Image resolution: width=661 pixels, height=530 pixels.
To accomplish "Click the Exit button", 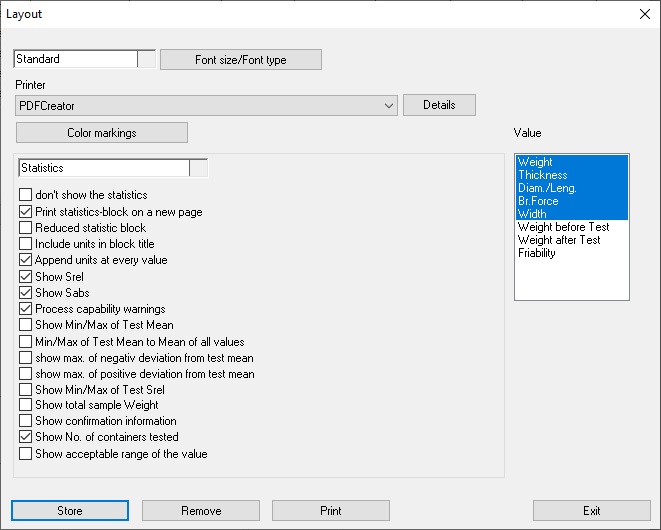I will tap(591, 511).
